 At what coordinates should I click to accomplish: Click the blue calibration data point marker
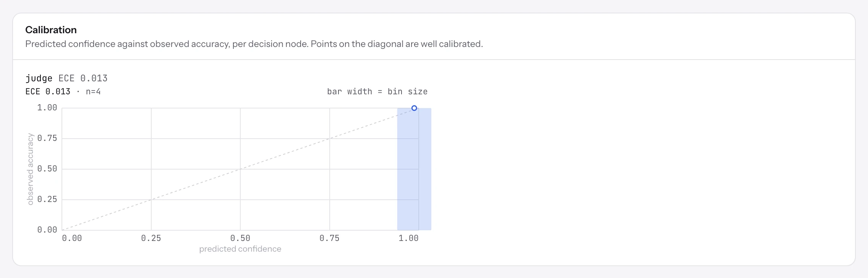[414, 108]
